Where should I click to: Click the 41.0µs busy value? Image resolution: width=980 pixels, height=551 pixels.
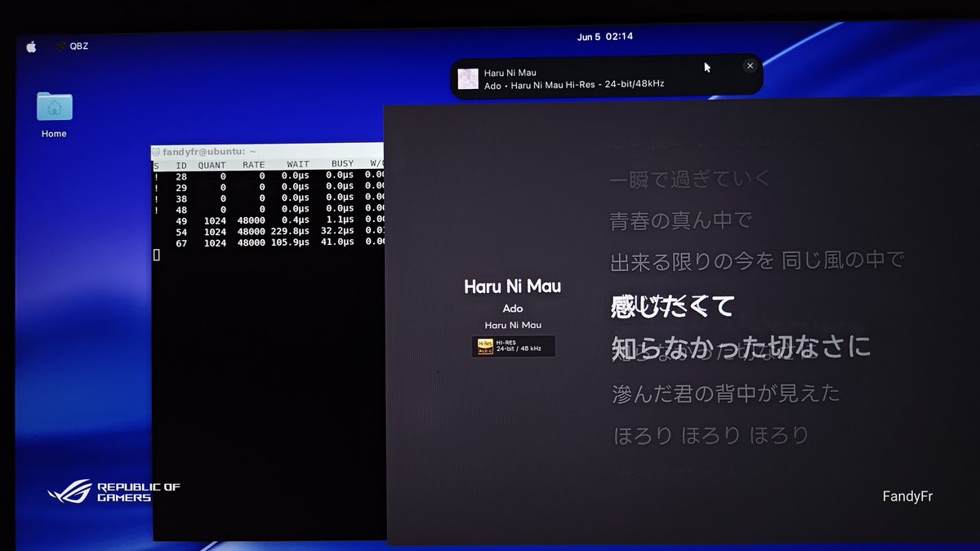click(x=336, y=242)
